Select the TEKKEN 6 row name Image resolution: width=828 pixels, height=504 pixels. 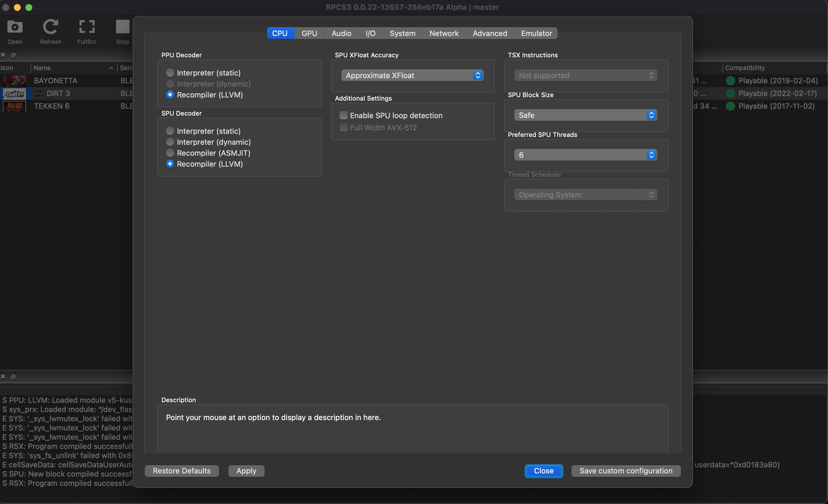[51, 106]
